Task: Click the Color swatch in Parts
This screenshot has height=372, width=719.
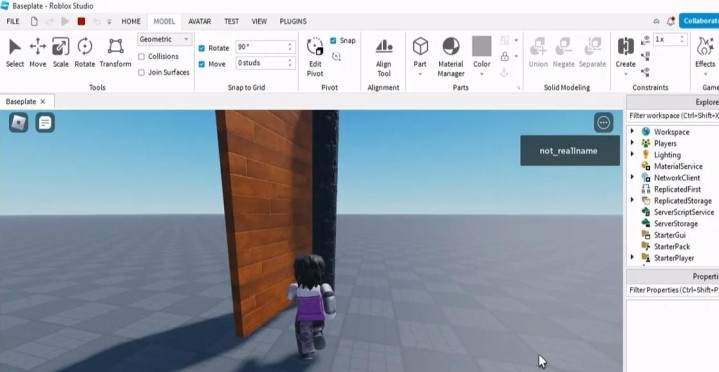Action: point(481,46)
